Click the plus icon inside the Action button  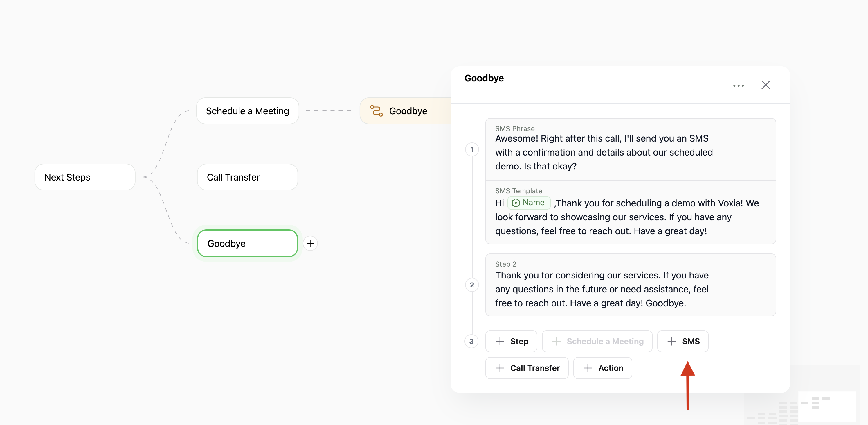tap(588, 368)
